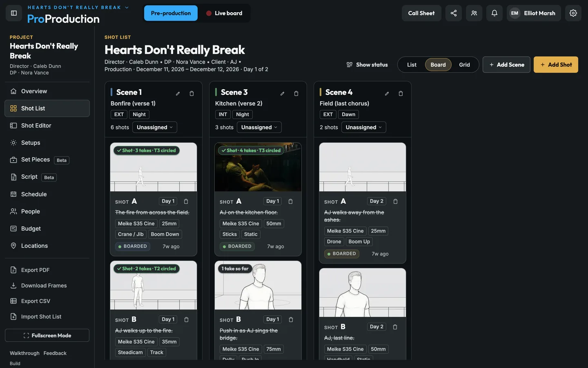The height and width of the screenshot is (368, 588).
Task: Delete Scene 3 using trash icon
Action: tap(296, 94)
